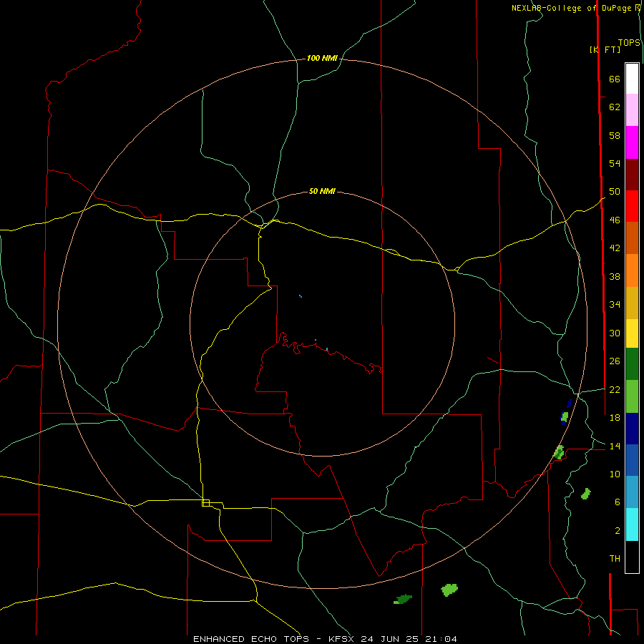Click the 30 legend label
Viewport: 644px width, 644px height.
click(615, 333)
